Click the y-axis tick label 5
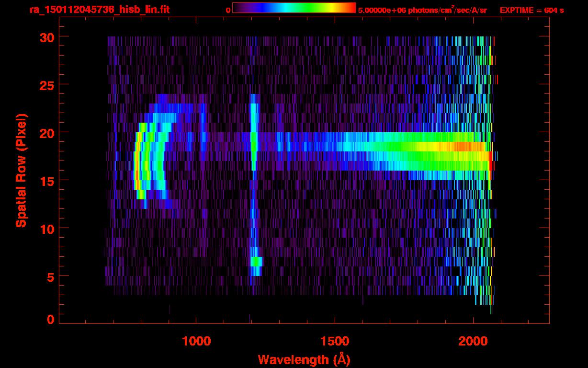Screen dimensions: 588x368 point(51,276)
